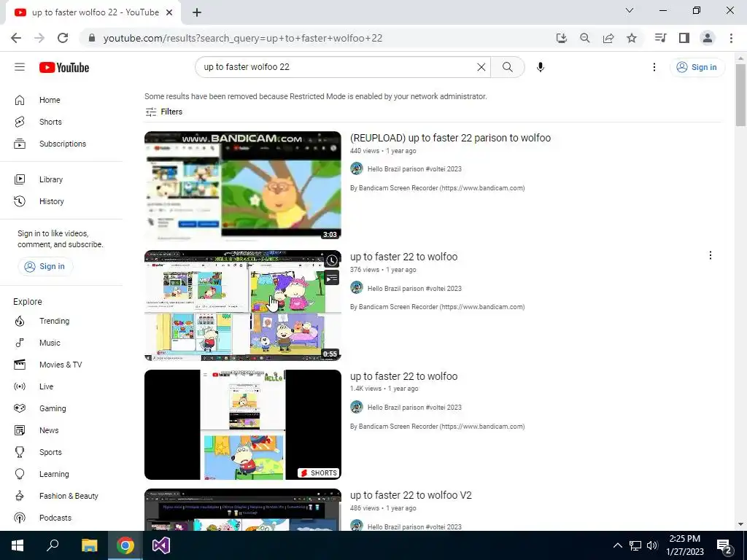Viewport: 747px width, 560px height.
Task: Click the page vertical scrollbar thumb
Action: click(741, 96)
